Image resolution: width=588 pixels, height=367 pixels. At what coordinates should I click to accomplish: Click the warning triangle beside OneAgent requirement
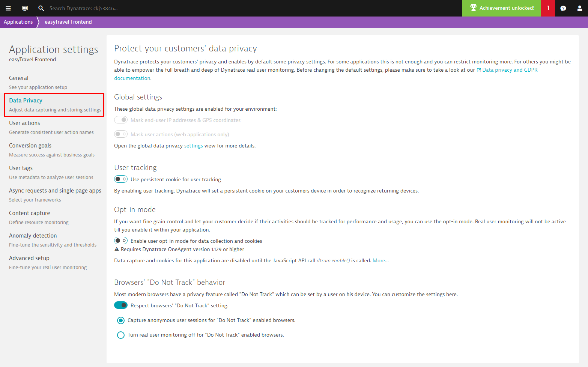tap(117, 249)
